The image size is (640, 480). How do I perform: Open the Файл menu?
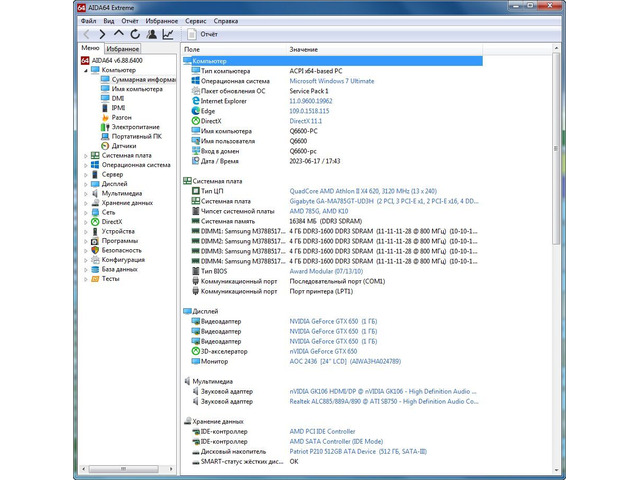[89, 21]
